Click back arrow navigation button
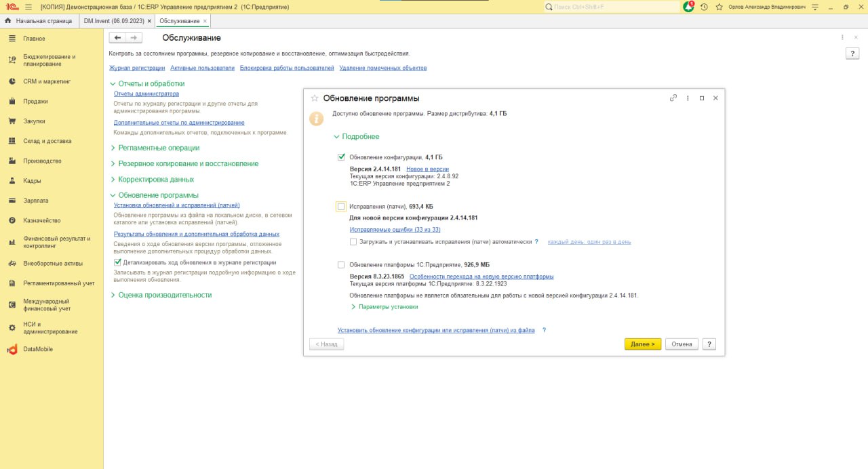This screenshot has height=469, width=868. (117, 38)
